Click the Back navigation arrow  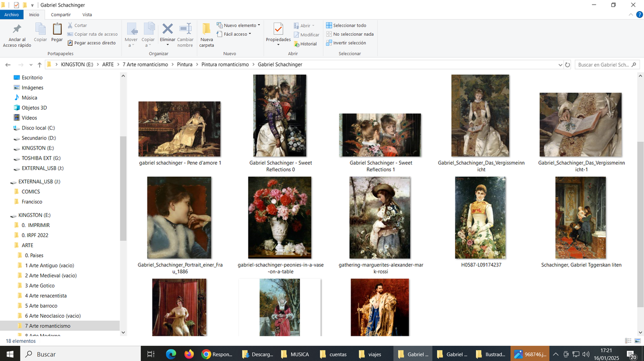tap(8, 65)
